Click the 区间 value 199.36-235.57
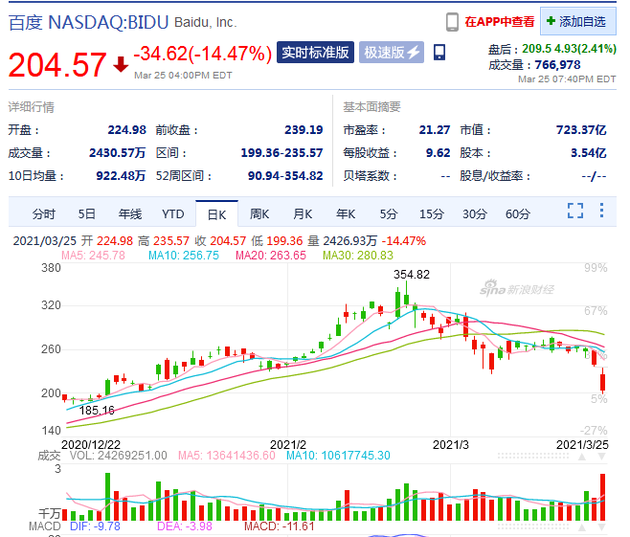Viewport: 630px width, 537px height. (282, 153)
